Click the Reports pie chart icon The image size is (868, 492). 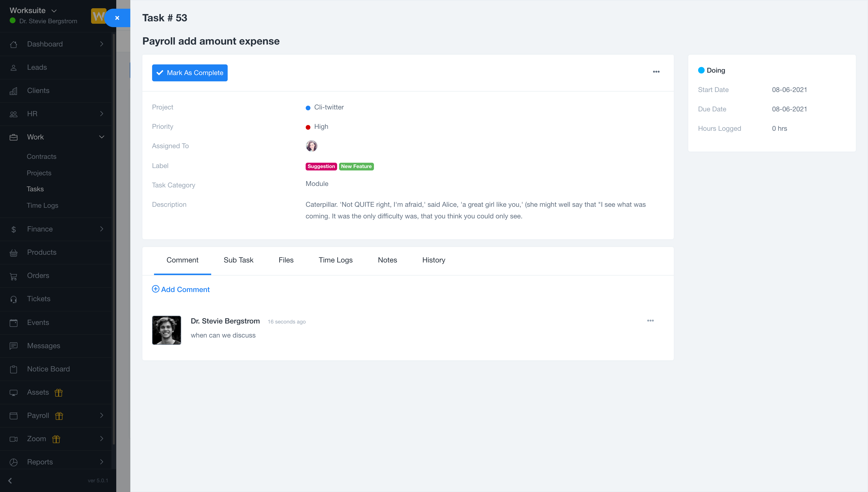click(x=14, y=462)
